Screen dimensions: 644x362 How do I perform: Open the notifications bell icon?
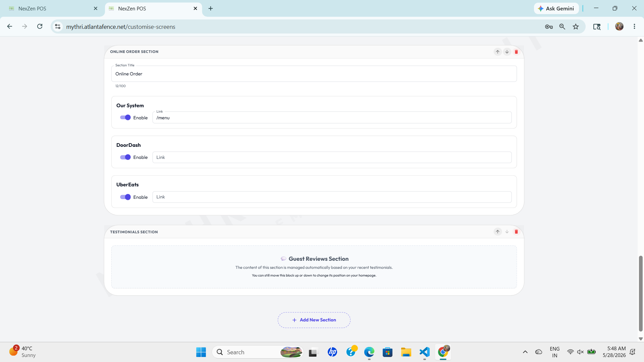click(x=633, y=352)
